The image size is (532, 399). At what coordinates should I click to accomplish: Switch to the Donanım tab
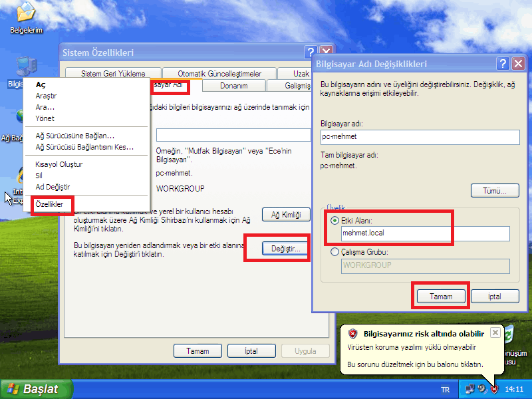pos(233,86)
